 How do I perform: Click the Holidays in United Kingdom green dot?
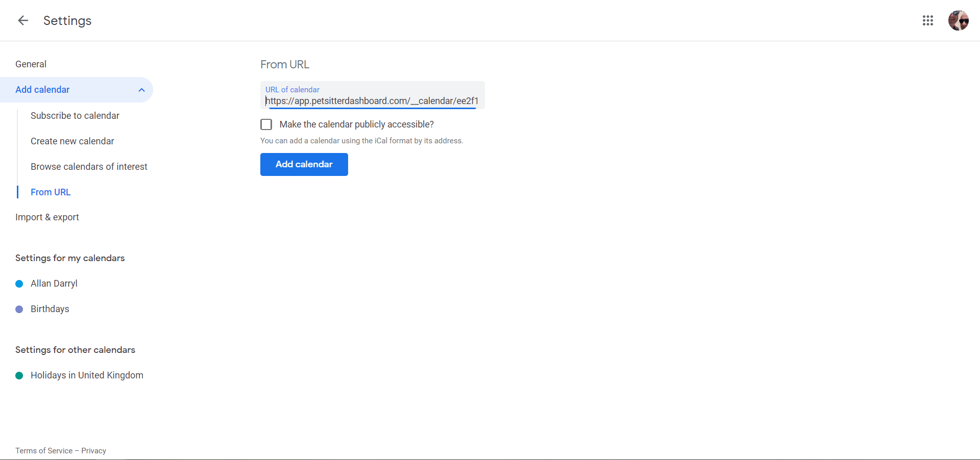click(x=19, y=375)
